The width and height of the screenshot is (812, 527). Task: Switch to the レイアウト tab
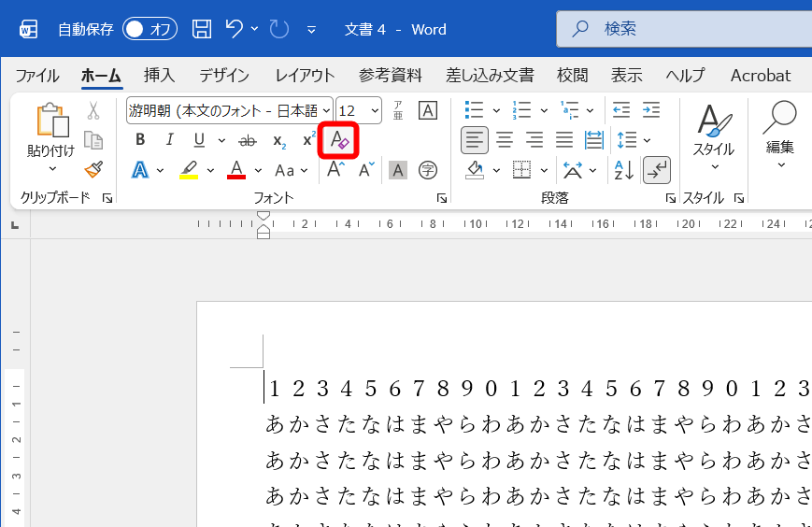point(305,76)
